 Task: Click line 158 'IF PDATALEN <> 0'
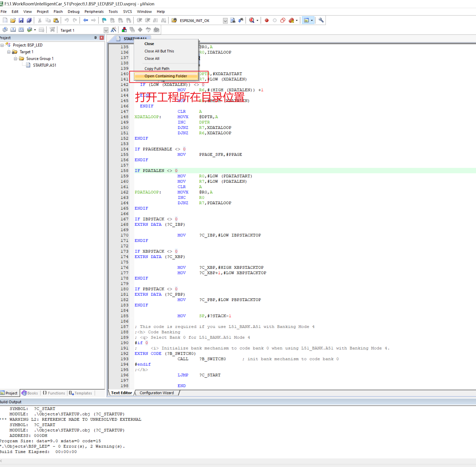[x=156, y=171]
